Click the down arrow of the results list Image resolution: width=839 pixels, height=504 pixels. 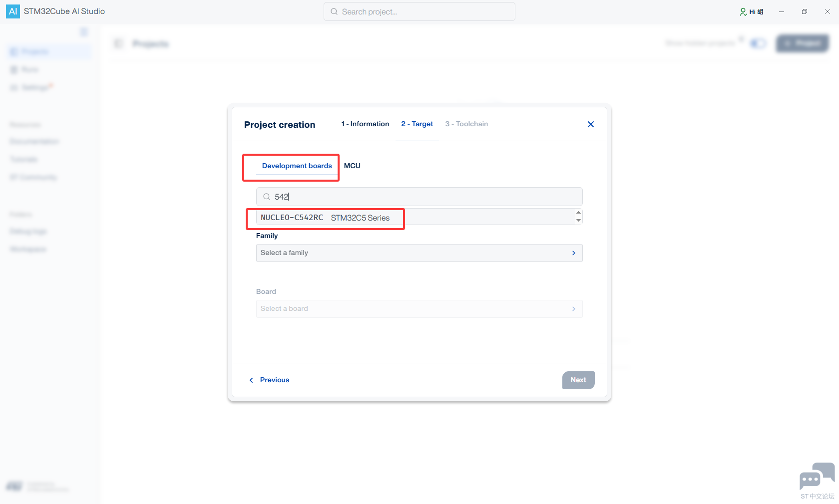coord(578,221)
